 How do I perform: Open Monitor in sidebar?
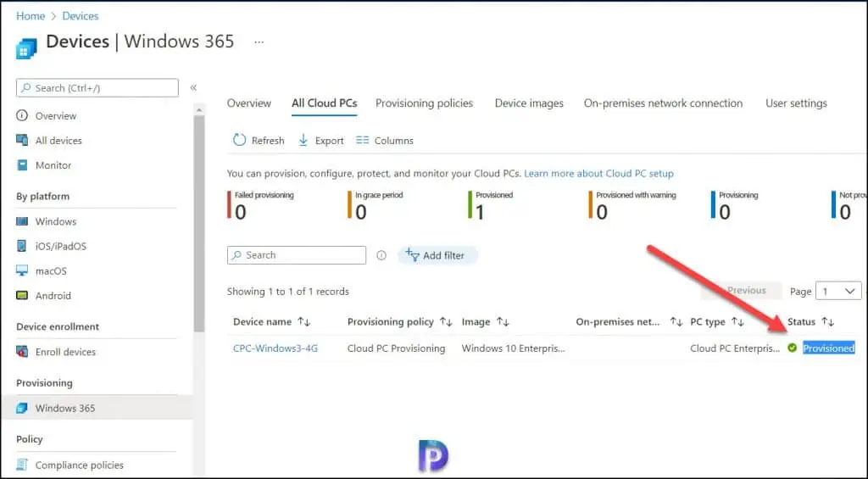[53, 165]
